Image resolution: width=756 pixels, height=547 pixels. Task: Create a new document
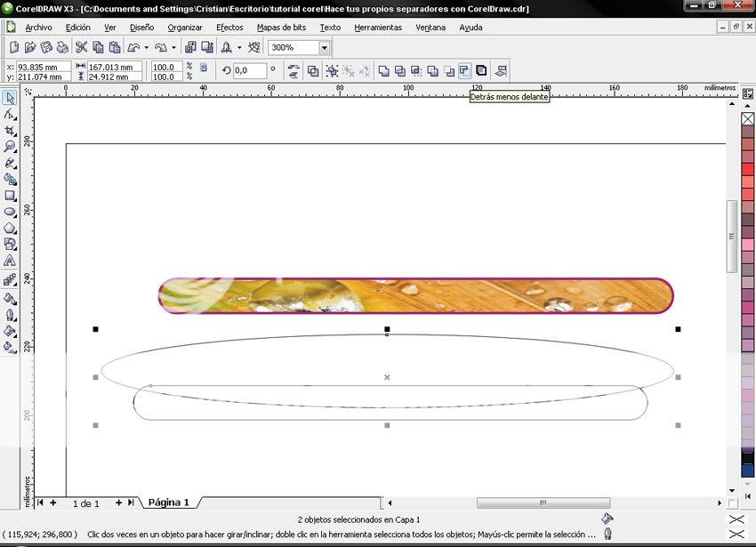coord(14,47)
